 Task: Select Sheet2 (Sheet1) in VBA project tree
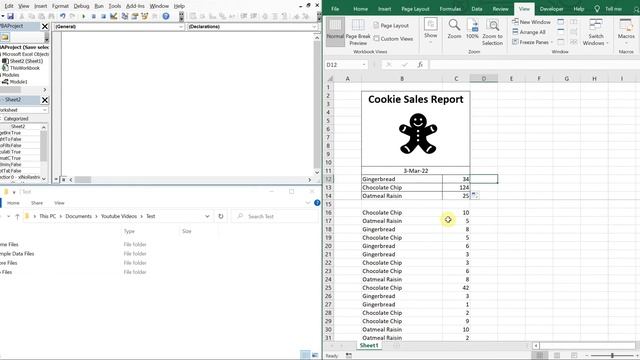pyautogui.click(x=26, y=61)
